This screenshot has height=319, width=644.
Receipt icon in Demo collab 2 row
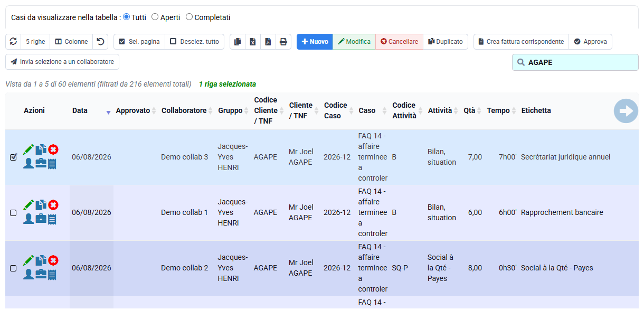click(52, 274)
